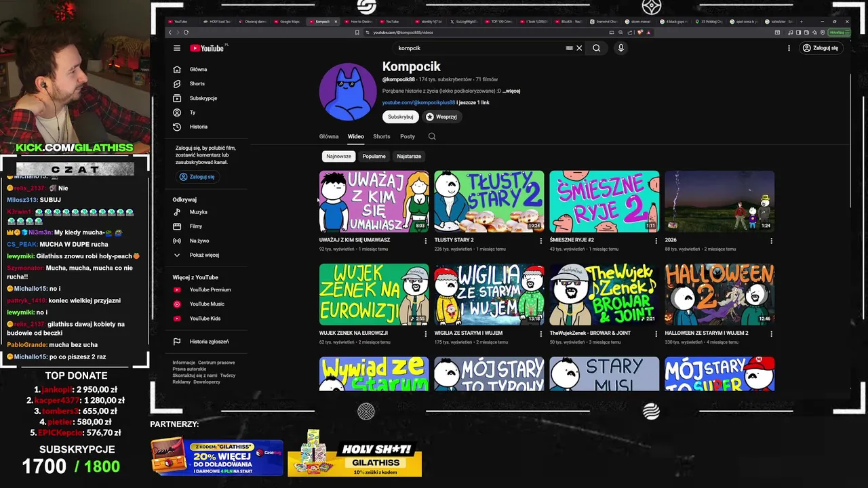Click the Wesprzyj button
Screen dimensions: 868x488
pos(441,117)
